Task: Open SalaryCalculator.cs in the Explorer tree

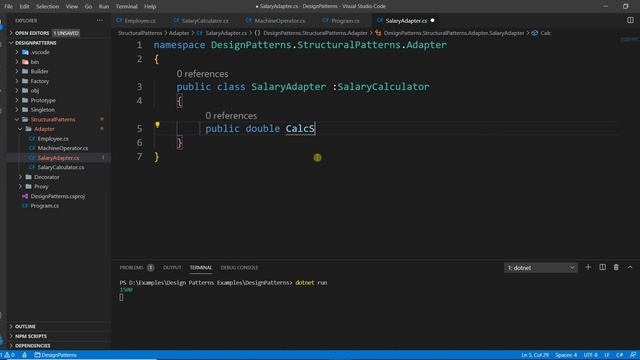Action: (x=61, y=167)
